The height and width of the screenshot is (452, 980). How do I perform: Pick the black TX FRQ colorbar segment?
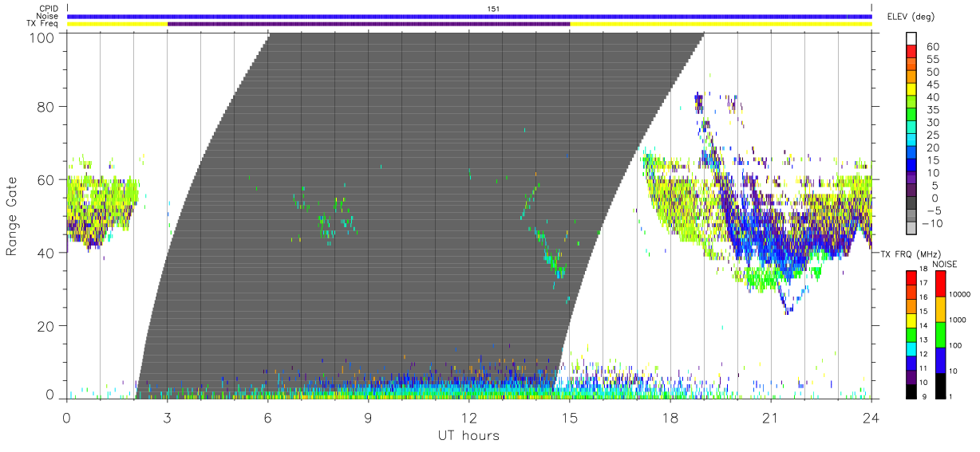click(911, 390)
